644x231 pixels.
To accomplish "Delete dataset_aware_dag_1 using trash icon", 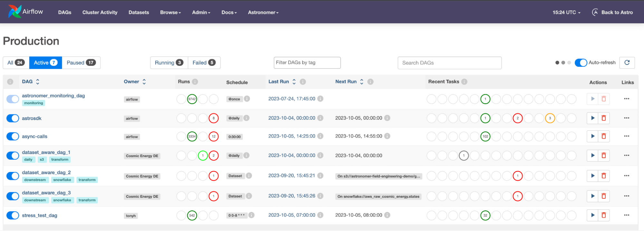I will pos(603,156).
